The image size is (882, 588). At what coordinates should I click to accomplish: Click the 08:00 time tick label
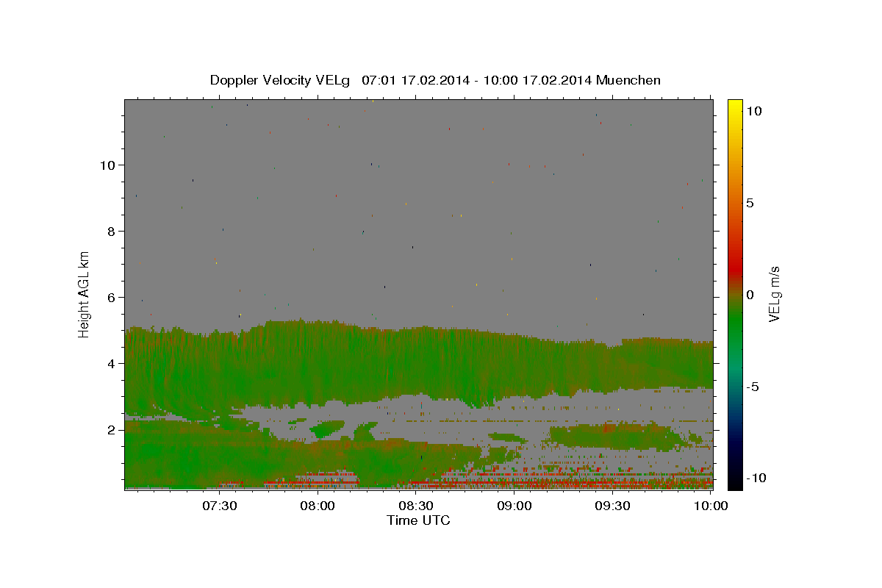[x=318, y=506]
